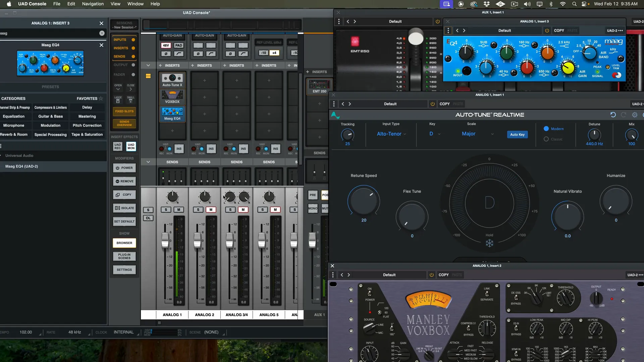Open New Session sessions dropdown
Viewport: 644px width, 362px height.
point(124,25)
